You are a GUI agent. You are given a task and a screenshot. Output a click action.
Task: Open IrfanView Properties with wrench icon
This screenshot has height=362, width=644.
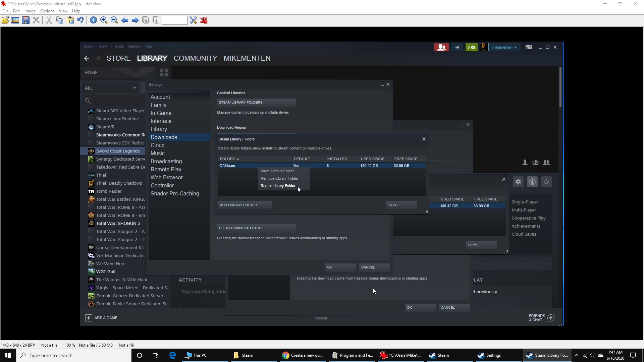(193, 20)
